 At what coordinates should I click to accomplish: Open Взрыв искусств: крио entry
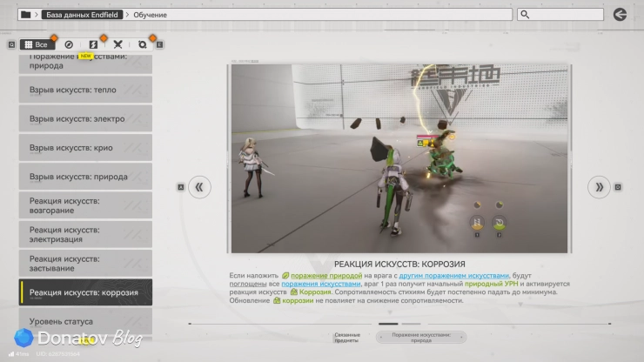click(x=85, y=148)
